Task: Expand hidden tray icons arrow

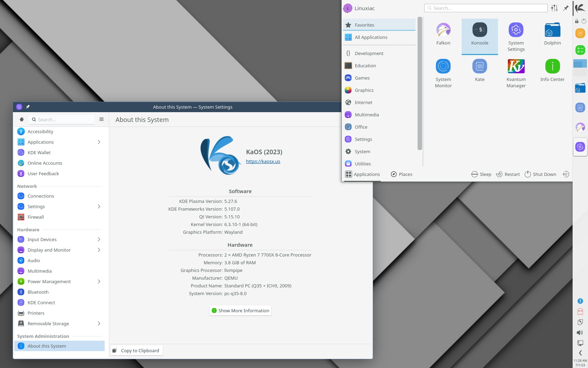Action: pos(580,353)
